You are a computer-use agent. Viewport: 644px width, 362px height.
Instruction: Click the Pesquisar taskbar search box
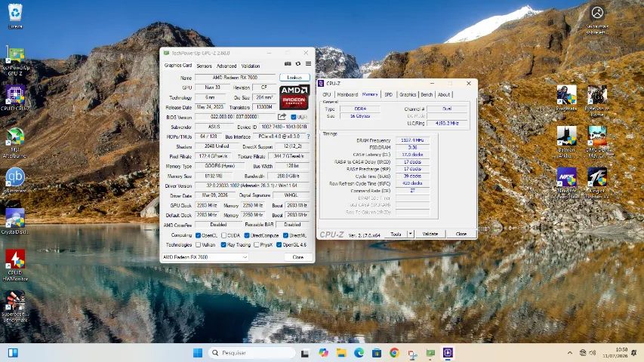tap(252, 352)
